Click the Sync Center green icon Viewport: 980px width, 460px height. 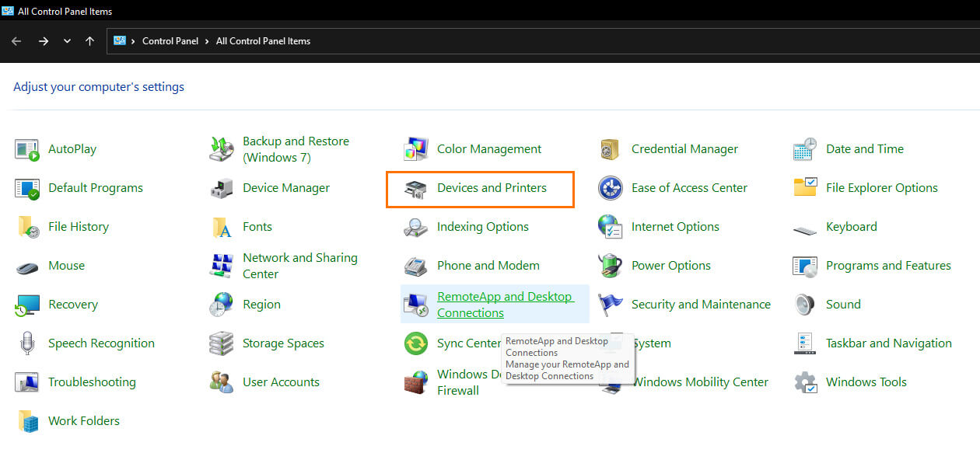pyautogui.click(x=416, y=343)
